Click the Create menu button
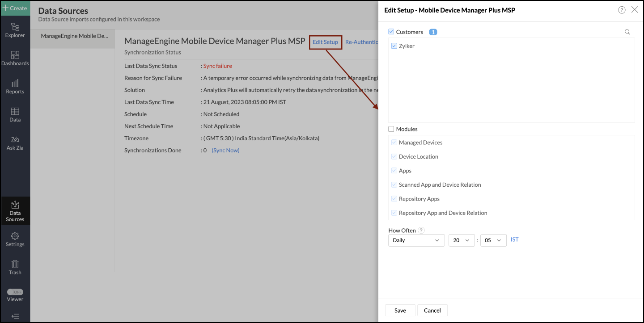This screenshot has height=323, width=644. coord(15,8)
